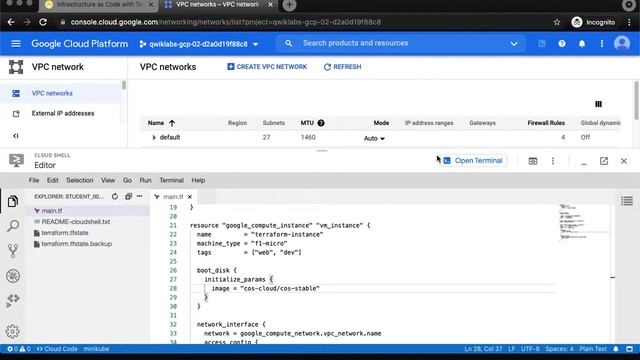This screenshot has height=360, width=640.
Task: Sort table by Name column
Action: click(x=161, y=123)
